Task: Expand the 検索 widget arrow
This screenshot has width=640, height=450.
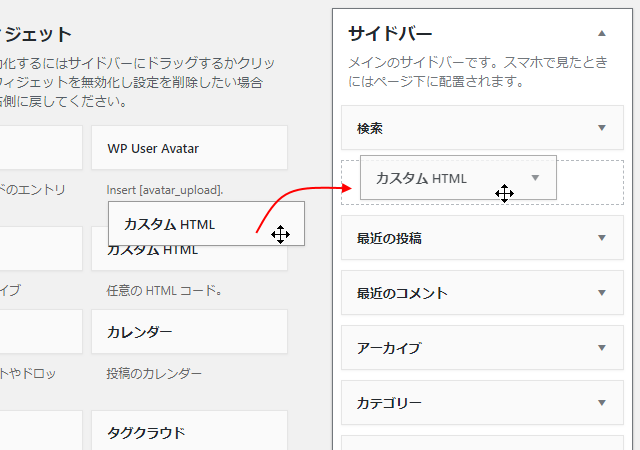Action: 602,128
